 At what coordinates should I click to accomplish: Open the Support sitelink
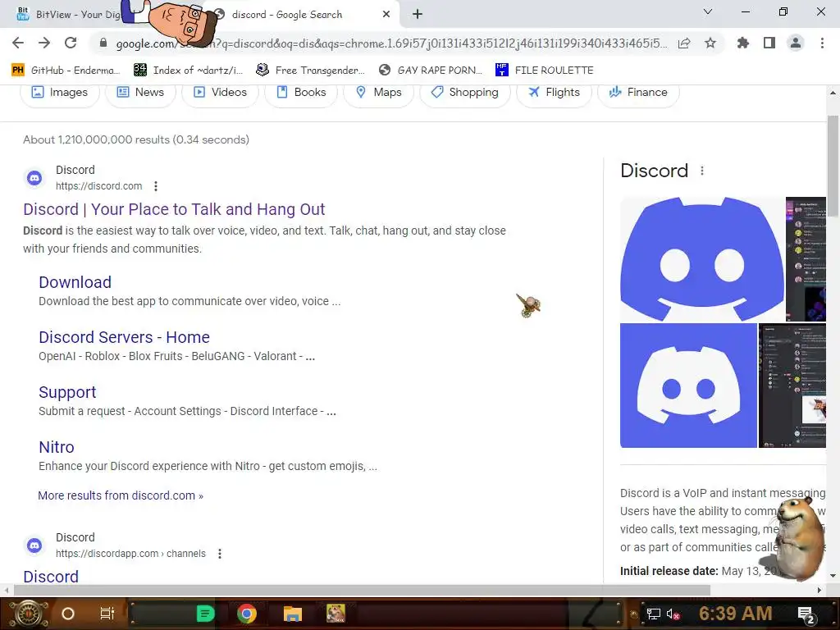tap(67, 392)
